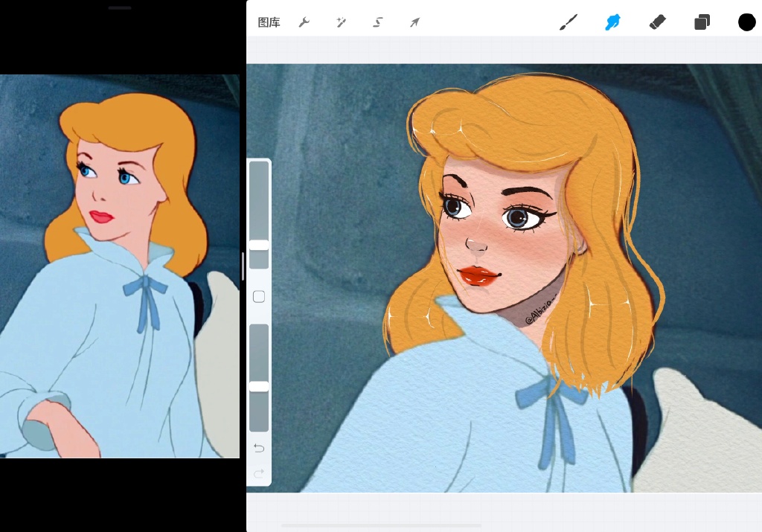The width and height of the screenshot is (762, 532).
Task: Activate the Transform arrow tool
Action: pyautogui.click(x=415, y=22)
